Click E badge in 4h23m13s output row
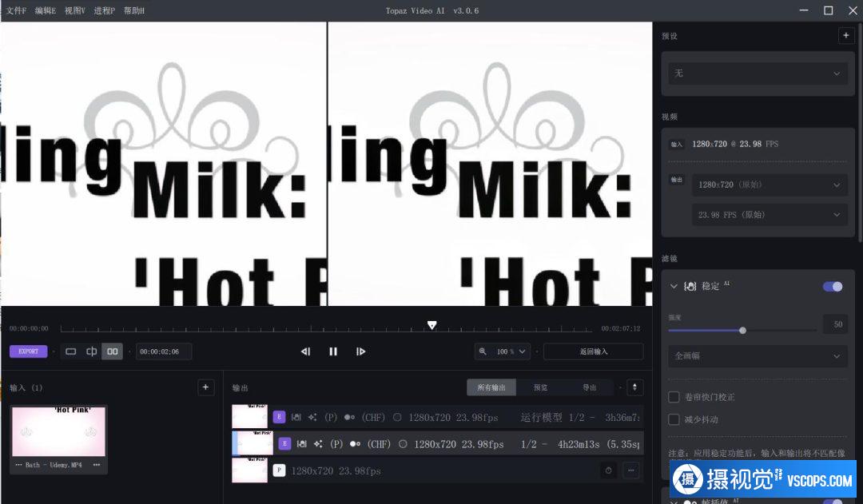The height and width of the screenshot is (504, 863). coord(284,443)
